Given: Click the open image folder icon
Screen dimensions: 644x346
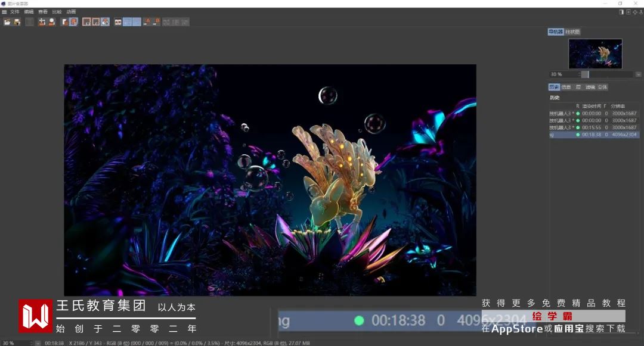Looking at the screenshot, I should [7, 22].
